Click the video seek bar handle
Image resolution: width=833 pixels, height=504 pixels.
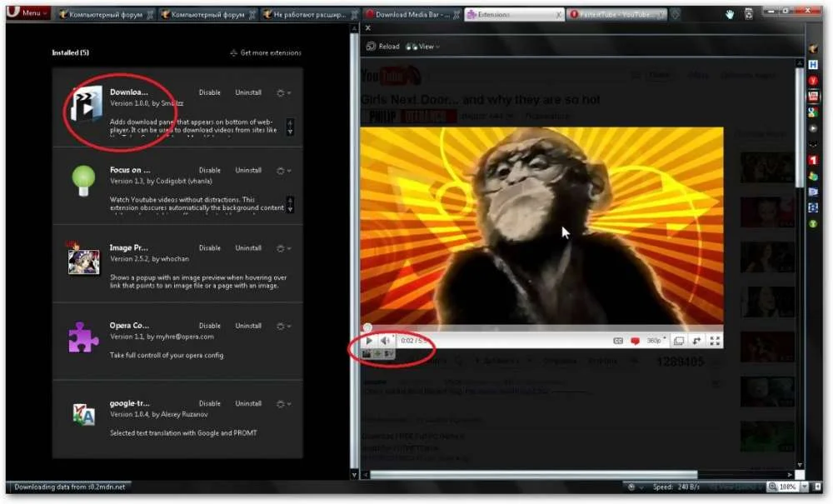pos(367,327)
